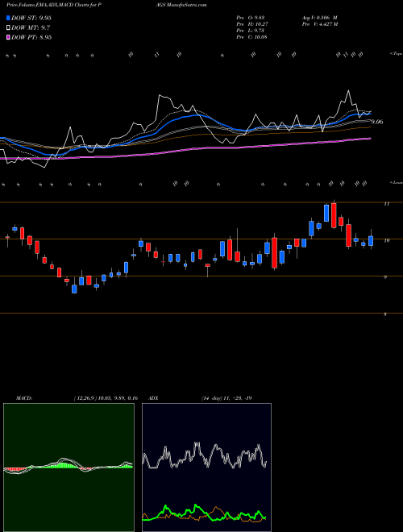Click inside the dark blue ADX indicator panel
The width and height of the screenshot is (403, 532).
tap(206, 468)
